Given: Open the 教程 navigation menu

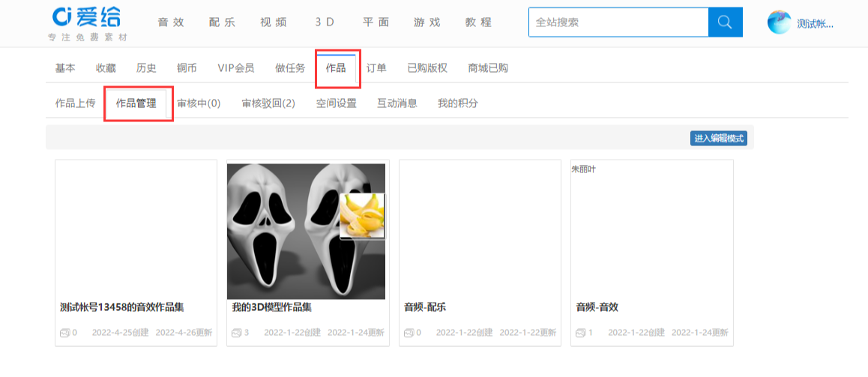Looking at the screenshot, I should click(x=478, y=22).
